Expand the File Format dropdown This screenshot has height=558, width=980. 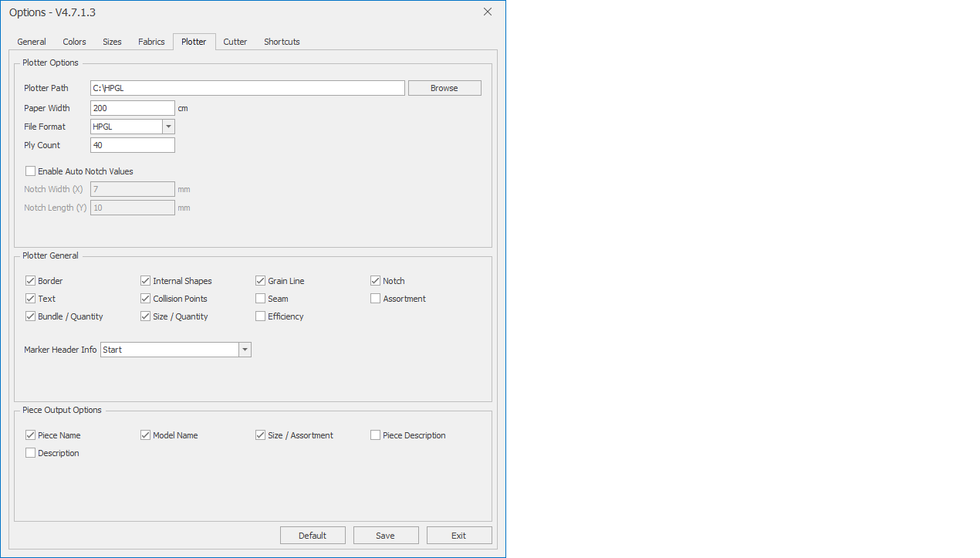pos(168,127)
